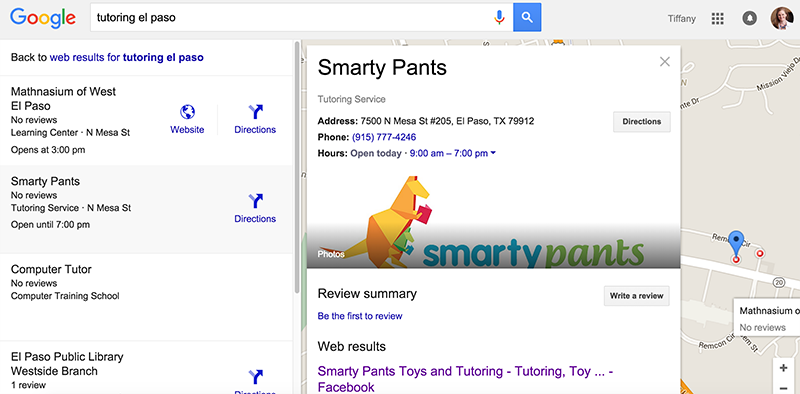Viewport: 800px width, 394px height.
Task: Open the notifications bell
Action: (749, 19)
